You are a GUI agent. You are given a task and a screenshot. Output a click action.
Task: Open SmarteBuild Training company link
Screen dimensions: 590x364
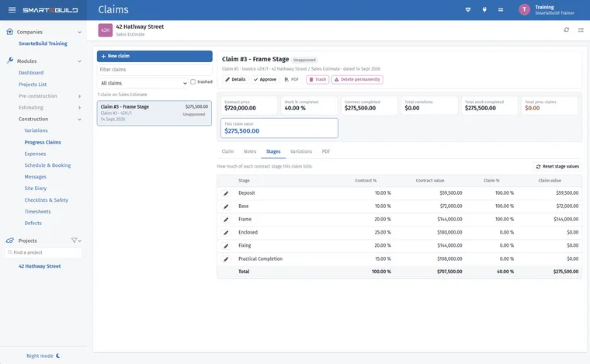pos(43,43)
